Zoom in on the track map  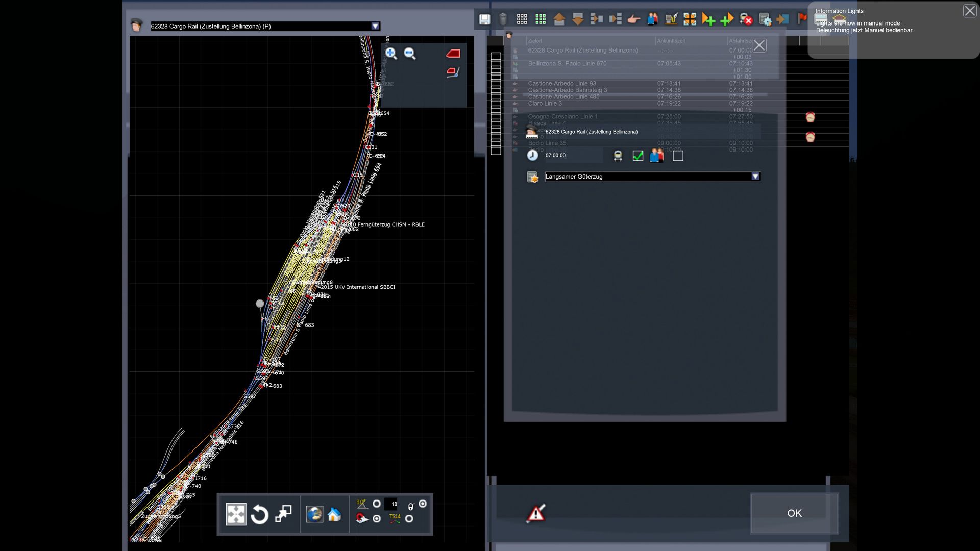point(391,54)
